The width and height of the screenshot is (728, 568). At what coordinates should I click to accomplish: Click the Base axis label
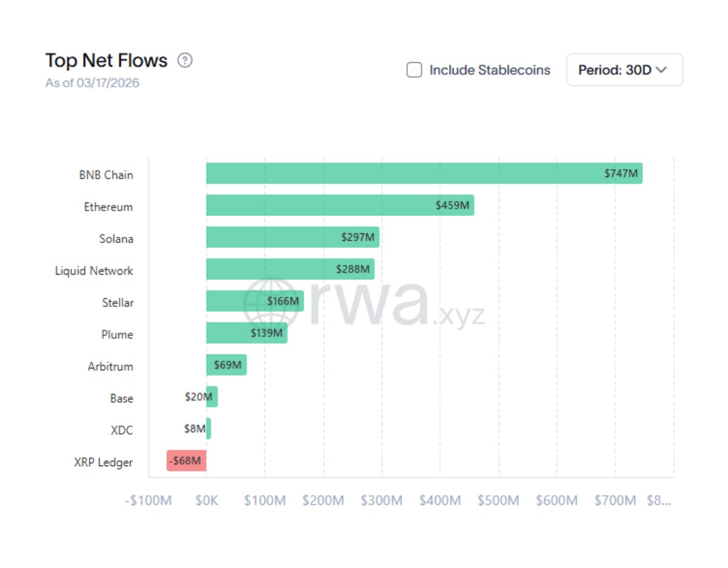121,399
